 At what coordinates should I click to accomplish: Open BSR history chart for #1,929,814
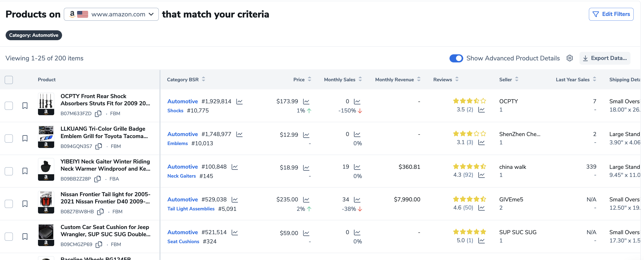click(x=239, y=101)
